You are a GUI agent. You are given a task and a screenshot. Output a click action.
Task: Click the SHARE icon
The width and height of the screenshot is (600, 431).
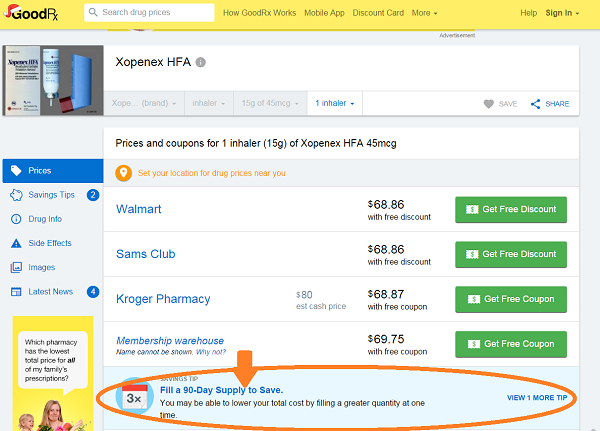click(x=535, y=104)
